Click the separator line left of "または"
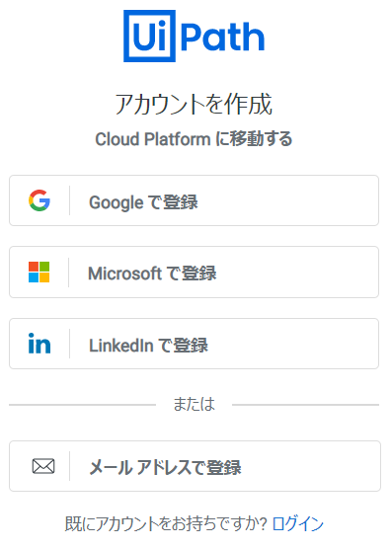 pos(83,405)
